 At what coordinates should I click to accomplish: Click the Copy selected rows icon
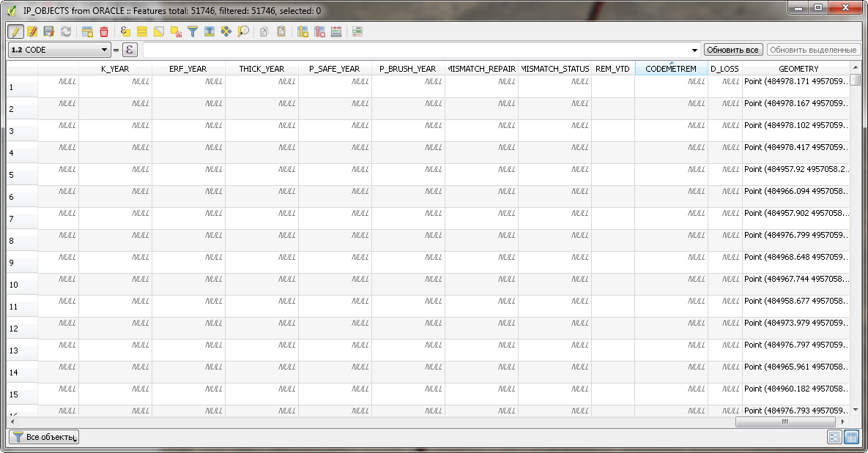click(264, 31)
